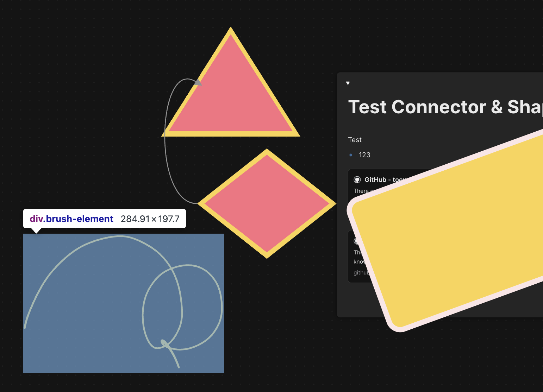Click the 'div.brush-element' tooltip label
The image size is (543, 392).
(x=71, y=219)
